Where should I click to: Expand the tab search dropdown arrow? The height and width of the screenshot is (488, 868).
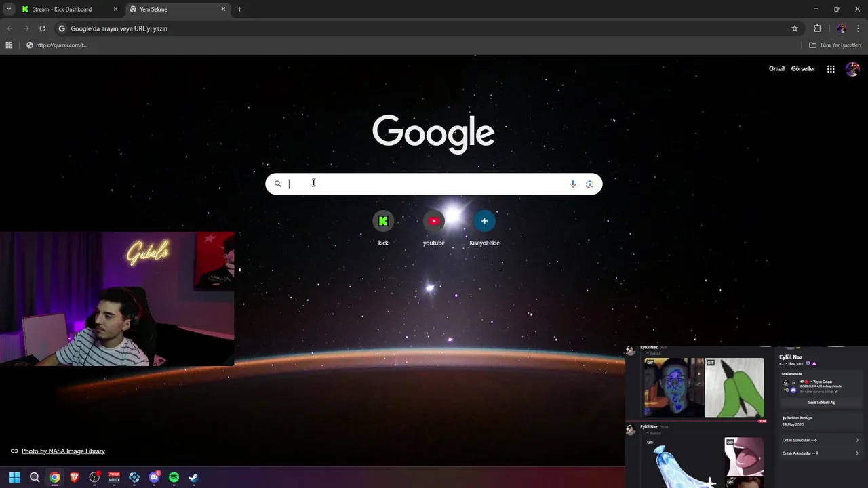point(9,9)
